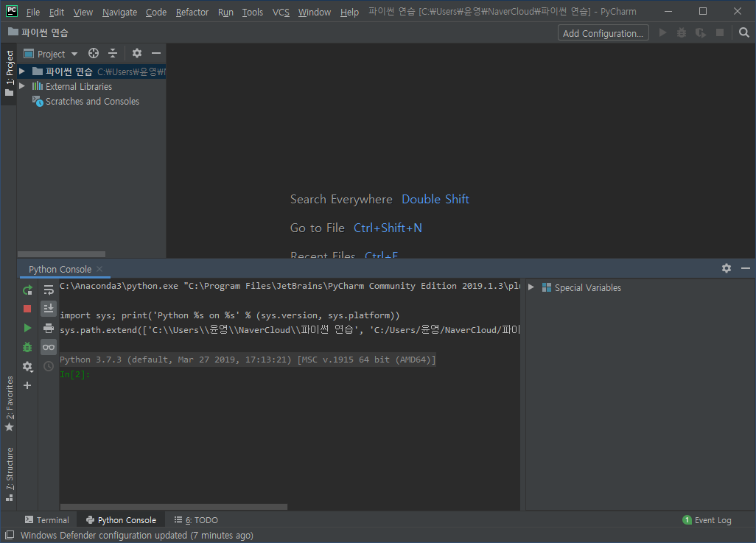This screenshot has width=756, height=543.
Task: Toggle show variables glasses icon
Action: tap(49, 347)
